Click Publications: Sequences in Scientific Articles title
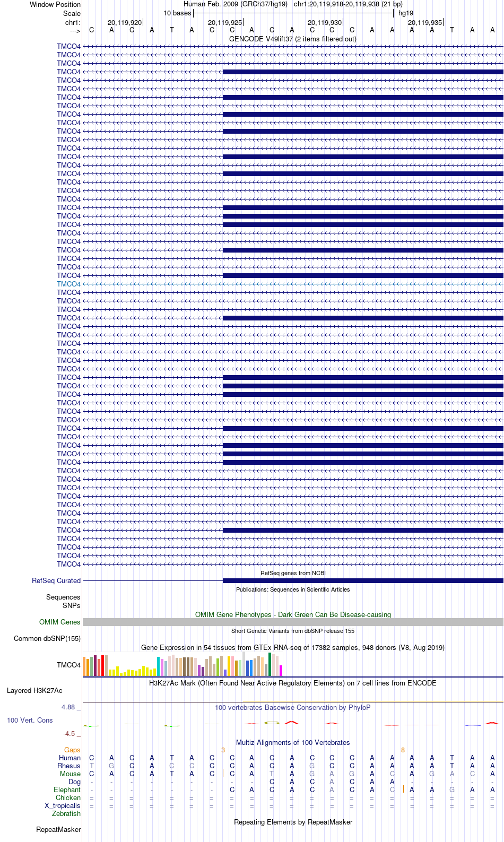The height and width of the screenshot is (842, 504). [x=293, y=589]
